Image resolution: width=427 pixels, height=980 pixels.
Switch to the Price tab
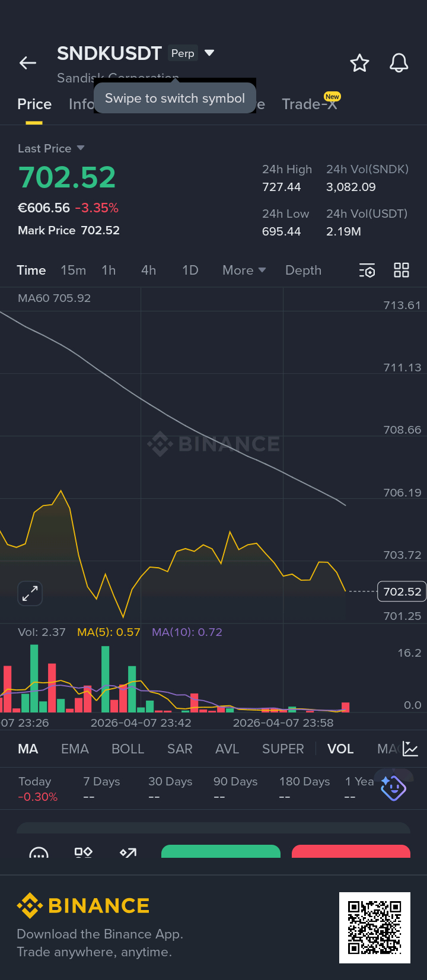tap(34, 104)
